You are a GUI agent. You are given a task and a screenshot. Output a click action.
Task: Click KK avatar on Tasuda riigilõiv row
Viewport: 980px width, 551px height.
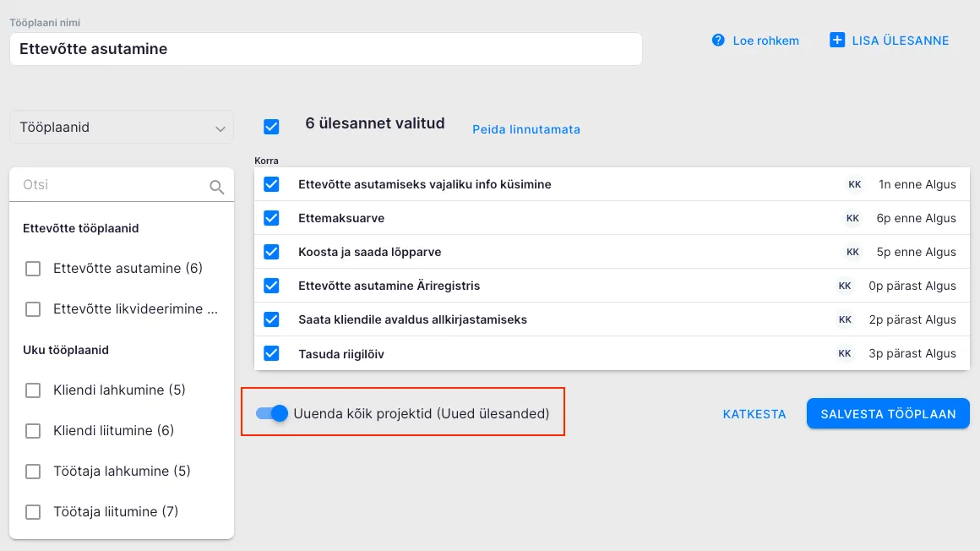(x=845, y=353)
